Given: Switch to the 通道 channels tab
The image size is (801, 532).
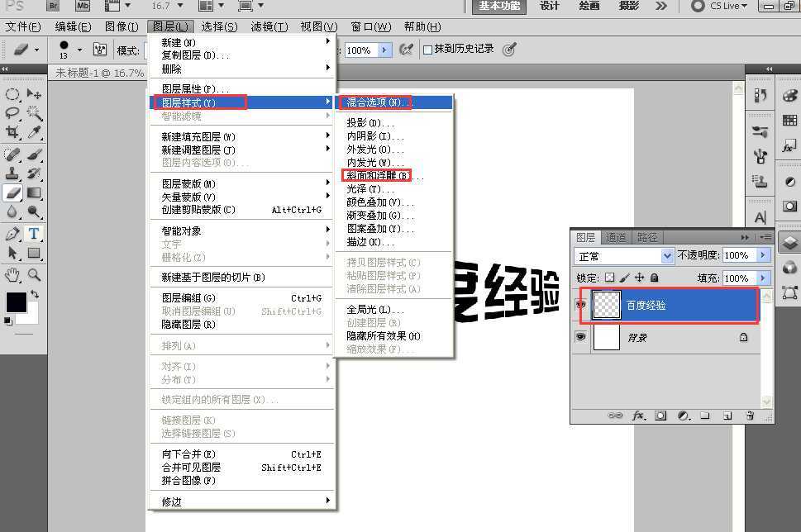Looking at the screenshot, I should point(617,237).
